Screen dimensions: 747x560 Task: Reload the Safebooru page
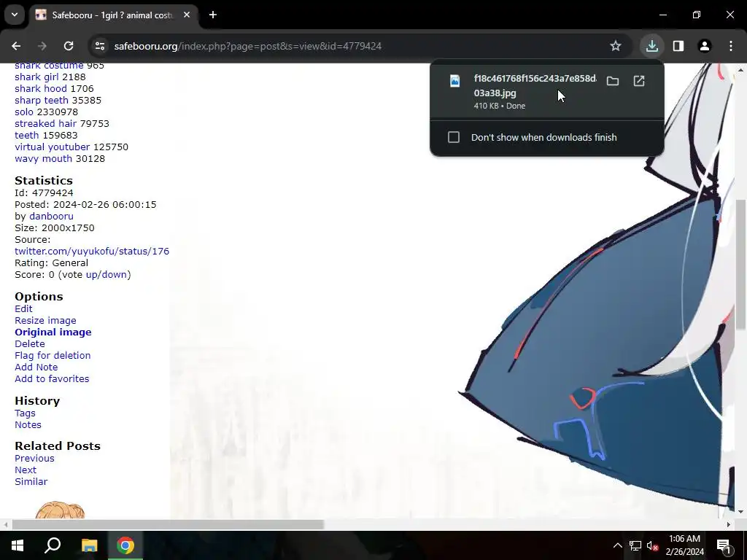[69, 46]
